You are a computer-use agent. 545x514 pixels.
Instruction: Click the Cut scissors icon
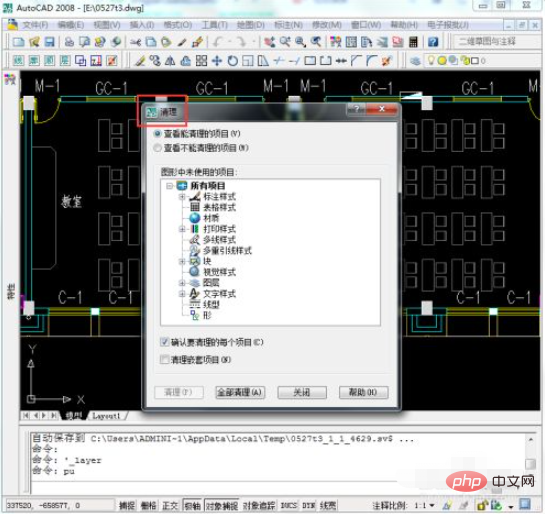(x=135, y=42)
